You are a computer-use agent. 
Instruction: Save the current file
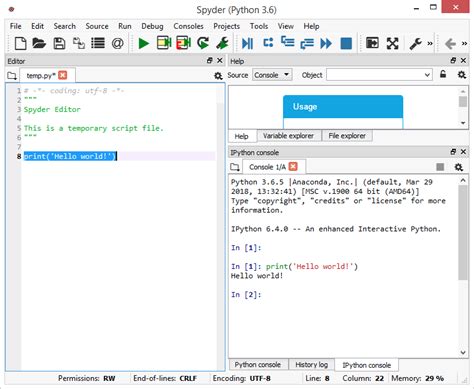(x=59, y=43)
